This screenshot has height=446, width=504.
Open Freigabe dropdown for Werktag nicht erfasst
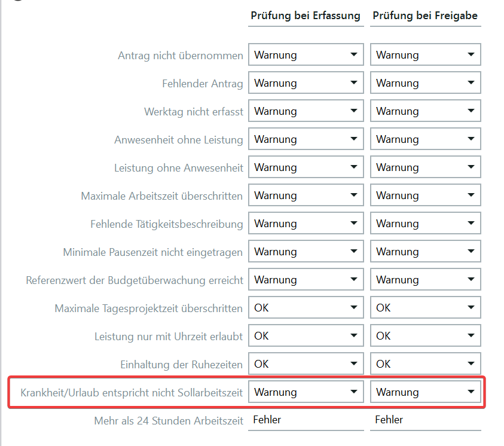[x=425, y=111]
